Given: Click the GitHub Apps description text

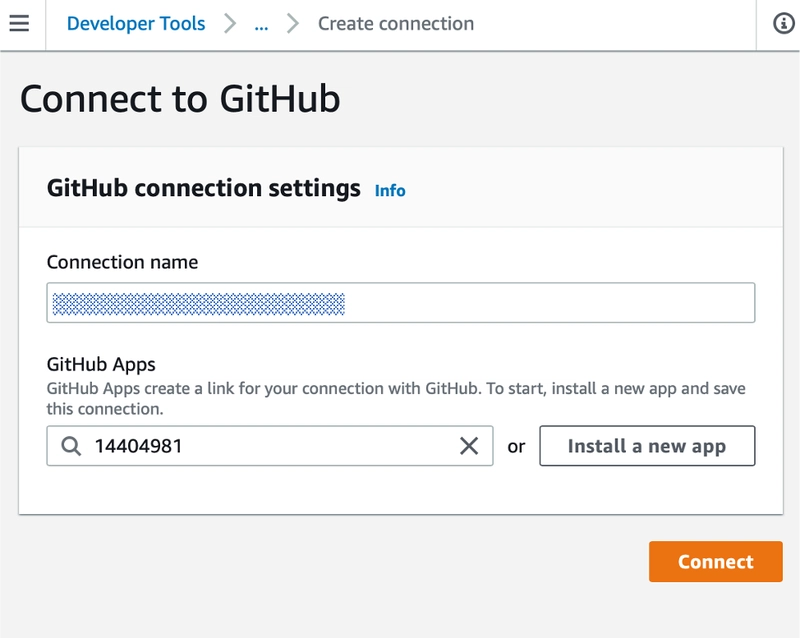Looking at the screenshot, I should [396, 398].
